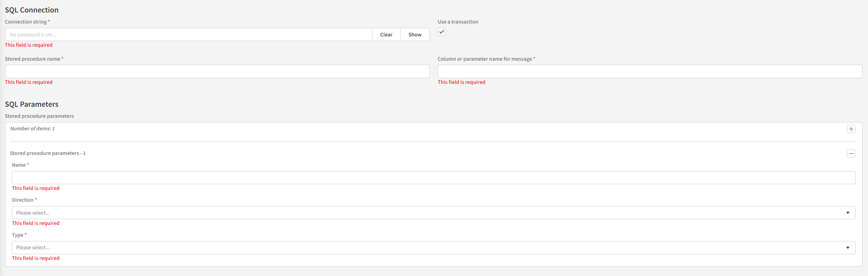868x276 pixels.
Task: Click the SQL Parameters section heading
Action: pyautogui.click(x=32, y=104)
